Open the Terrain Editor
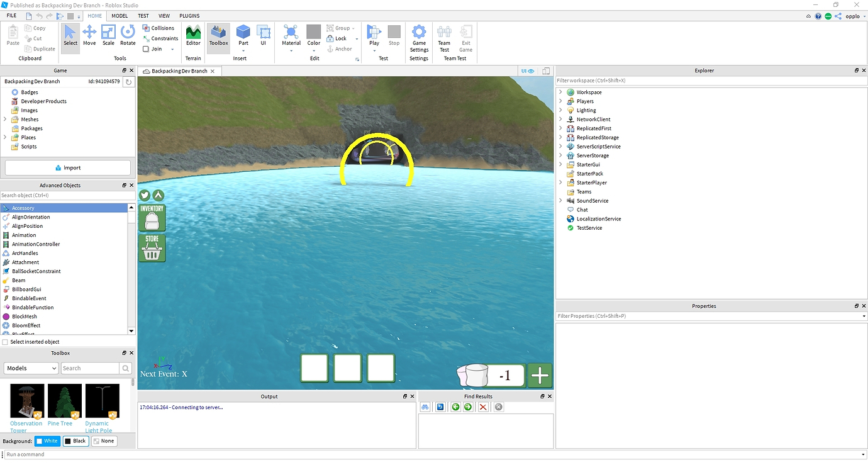868x467 pixels. tap(193, 35)
